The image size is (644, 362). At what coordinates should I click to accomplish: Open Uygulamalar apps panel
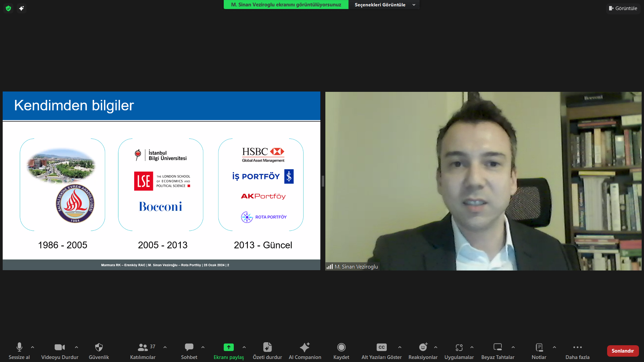[459, 351]
